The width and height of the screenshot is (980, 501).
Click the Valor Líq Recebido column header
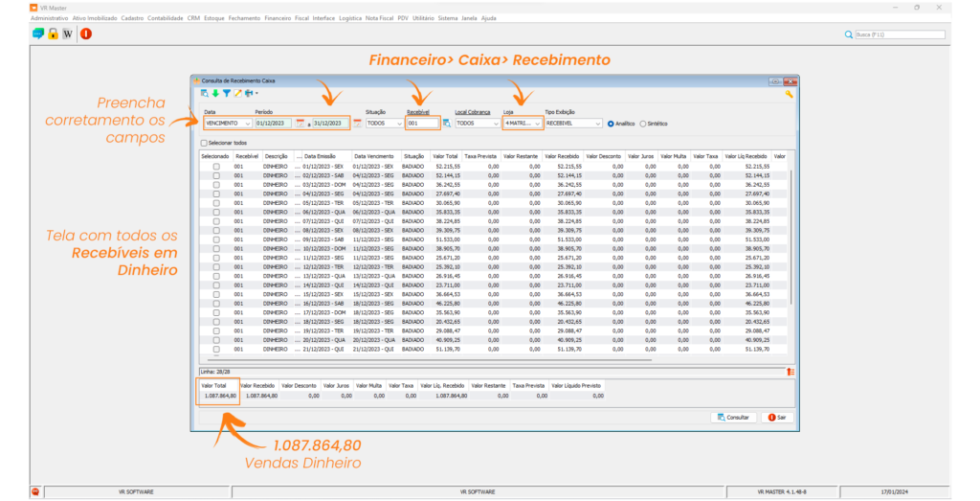(x=746, y=156)
